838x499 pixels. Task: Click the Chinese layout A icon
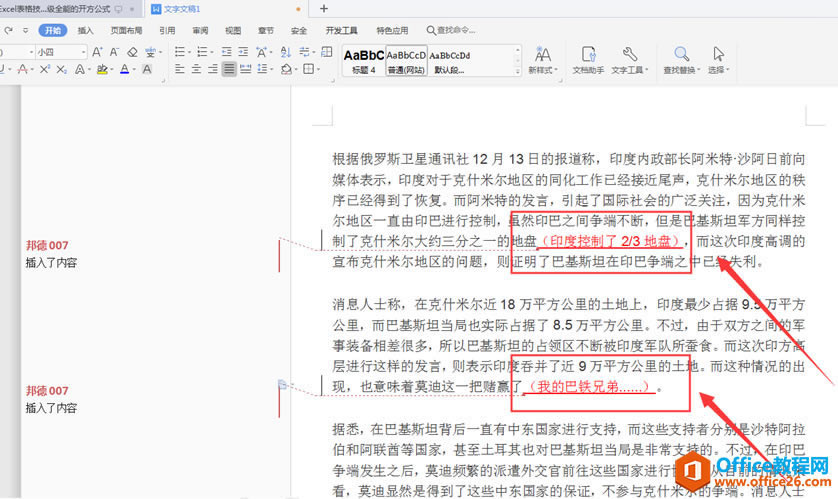[261, 52]
